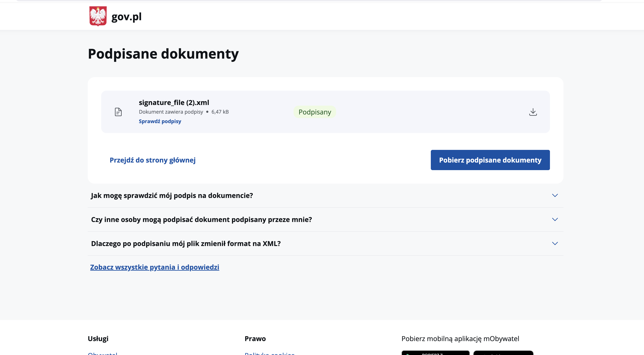Click the gov.pl site title
This screenshot has height=355, width=644.
click(126, 17)
